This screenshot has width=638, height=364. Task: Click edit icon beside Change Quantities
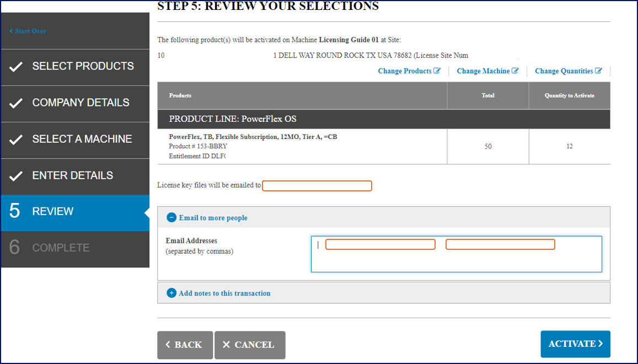pos(598,71)
